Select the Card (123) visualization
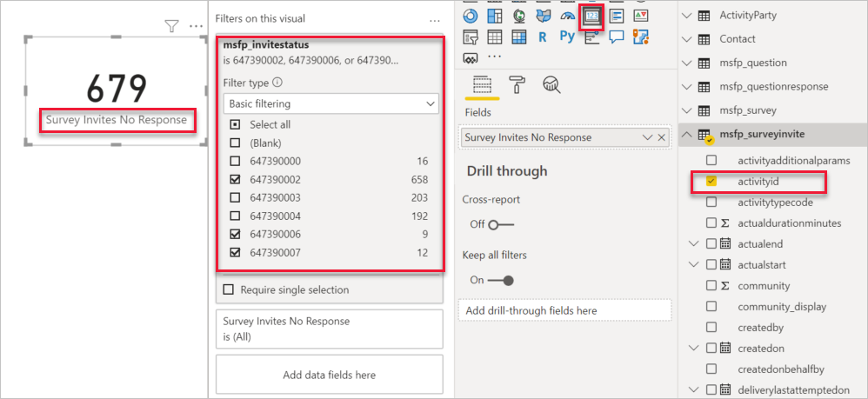868x399 pixels. pos(591,16)
